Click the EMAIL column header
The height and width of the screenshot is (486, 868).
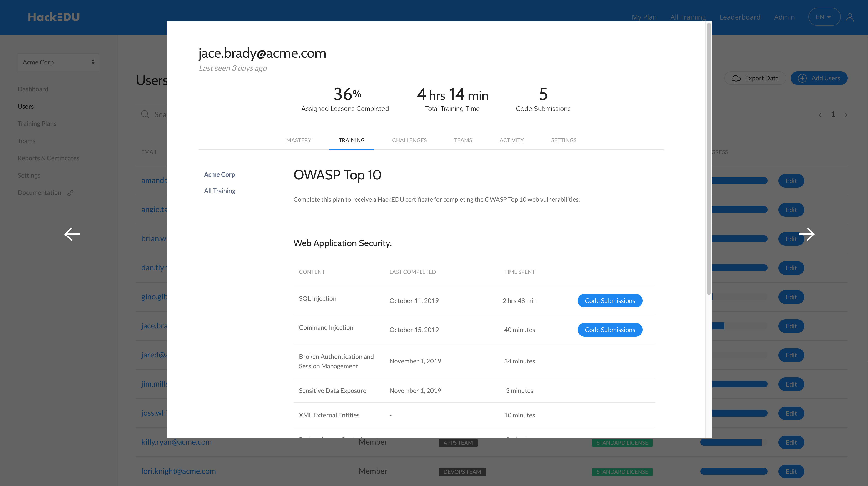point(149,152)
